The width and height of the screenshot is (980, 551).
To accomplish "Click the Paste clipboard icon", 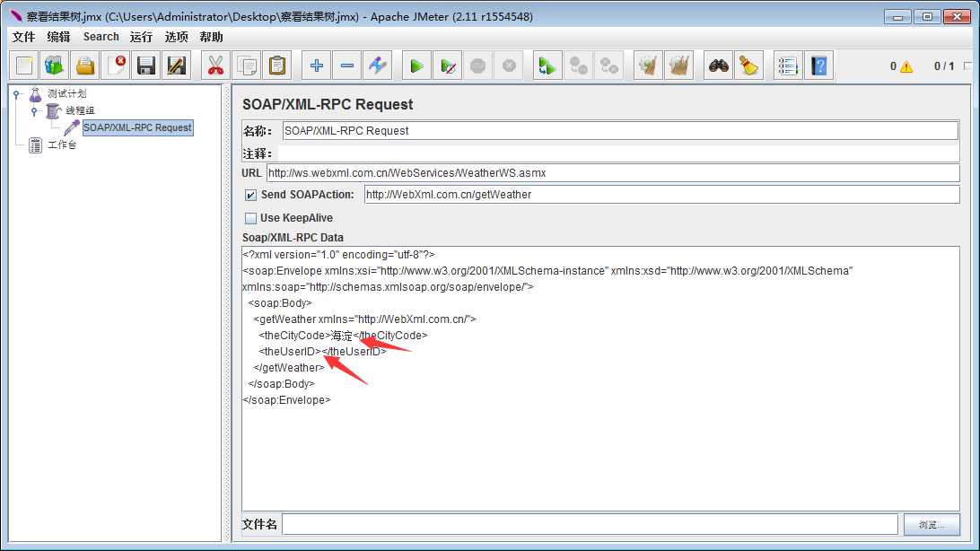I will (277, 65).
